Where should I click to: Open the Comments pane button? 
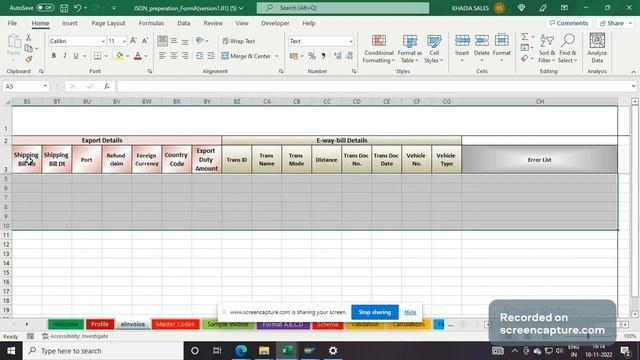569,23
